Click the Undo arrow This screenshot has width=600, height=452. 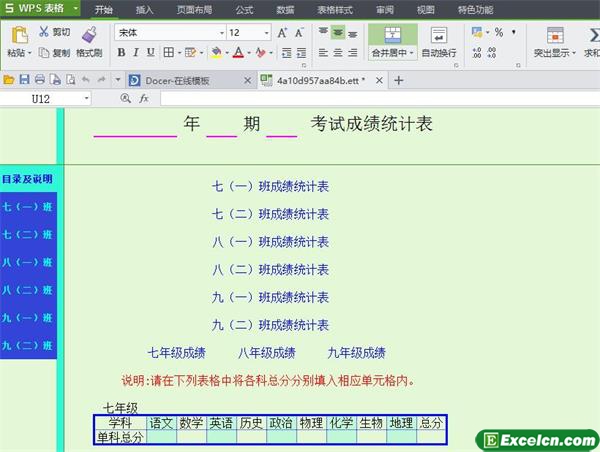tap(86, 80)
